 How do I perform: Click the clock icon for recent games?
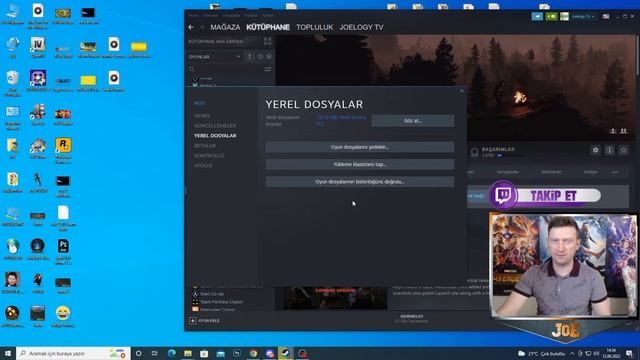[260, 57]
